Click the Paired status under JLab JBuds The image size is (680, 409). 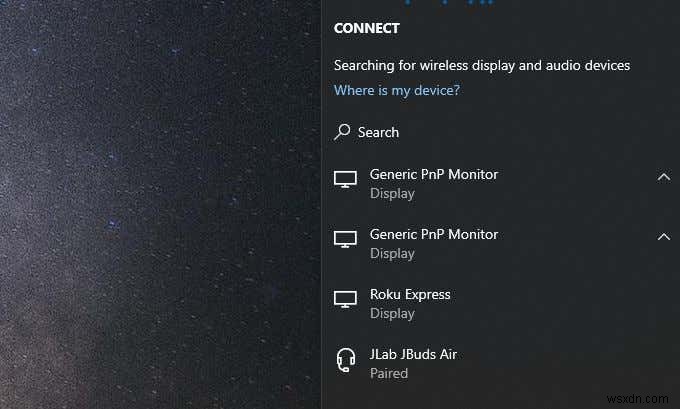click(x=389, y=373)
